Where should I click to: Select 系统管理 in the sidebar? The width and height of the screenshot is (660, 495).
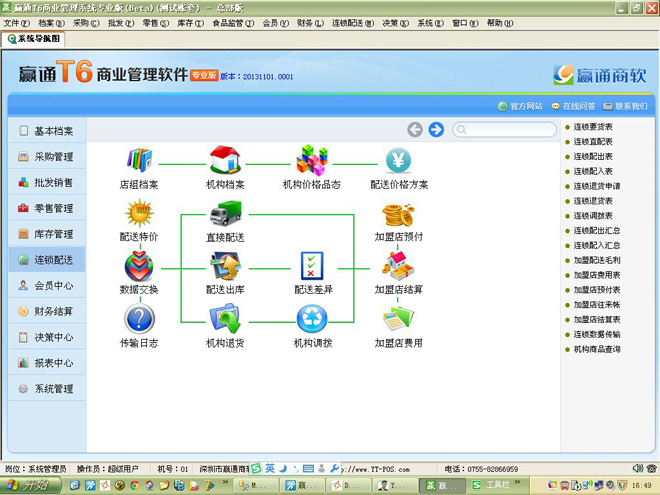coord(46,388)
